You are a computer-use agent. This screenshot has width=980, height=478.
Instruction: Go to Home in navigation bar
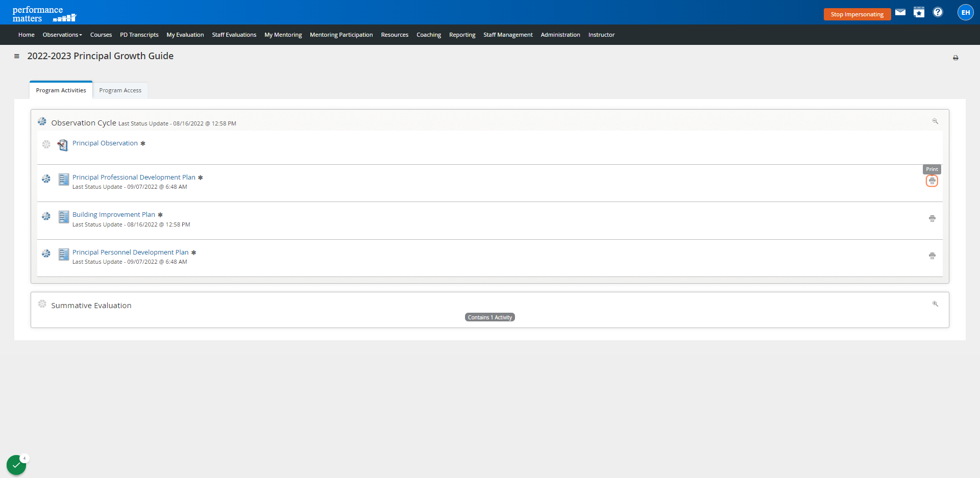click(27, 35)
